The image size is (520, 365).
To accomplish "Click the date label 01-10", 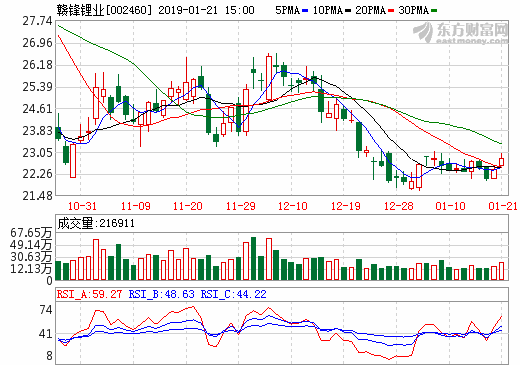I will (x=450, y=206).
